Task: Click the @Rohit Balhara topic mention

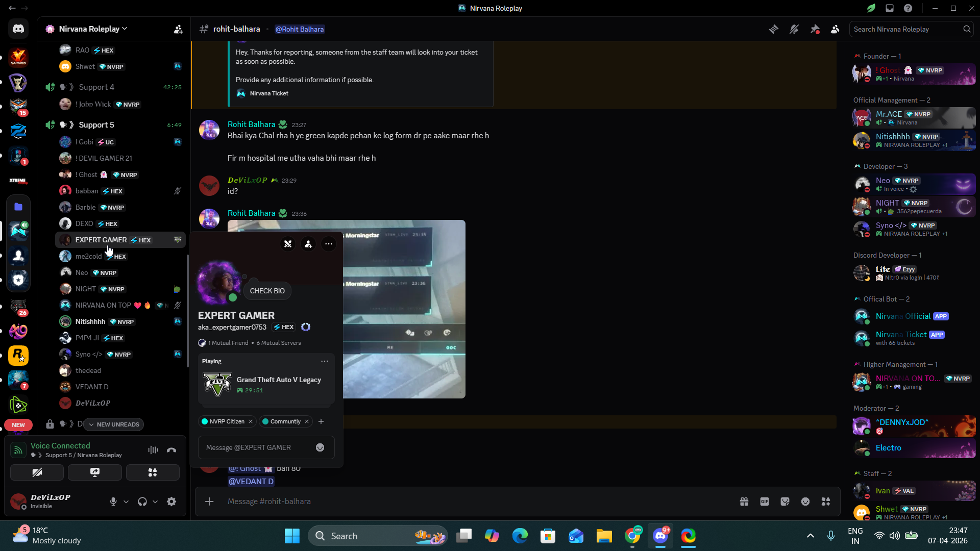Action: (300, 29)
